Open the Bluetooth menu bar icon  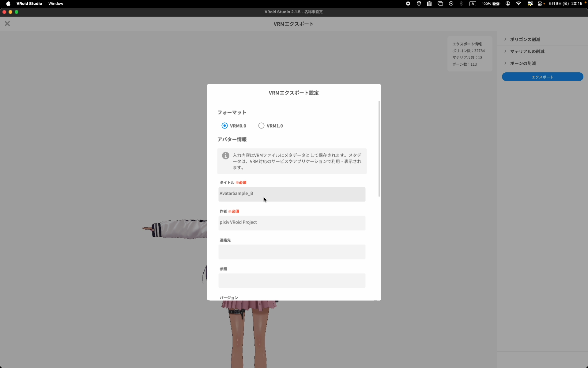coord(461,4)
